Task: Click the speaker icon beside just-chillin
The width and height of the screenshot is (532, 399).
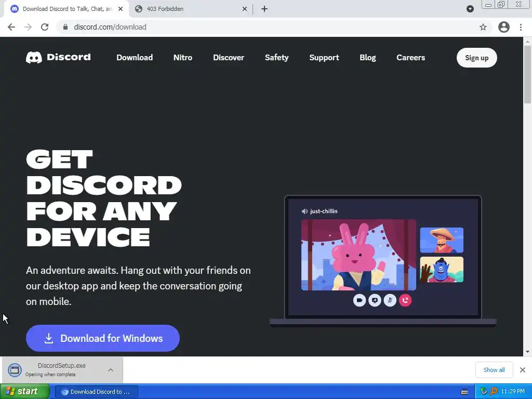Action: pos(304,211)
